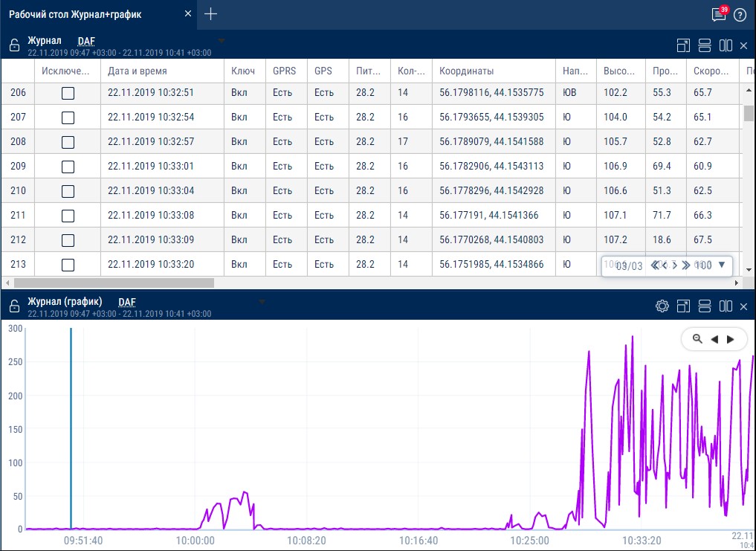This screenshot has width=756, height=551.
Task: Pop out the Журнал table panel
Action: point(683,45)
